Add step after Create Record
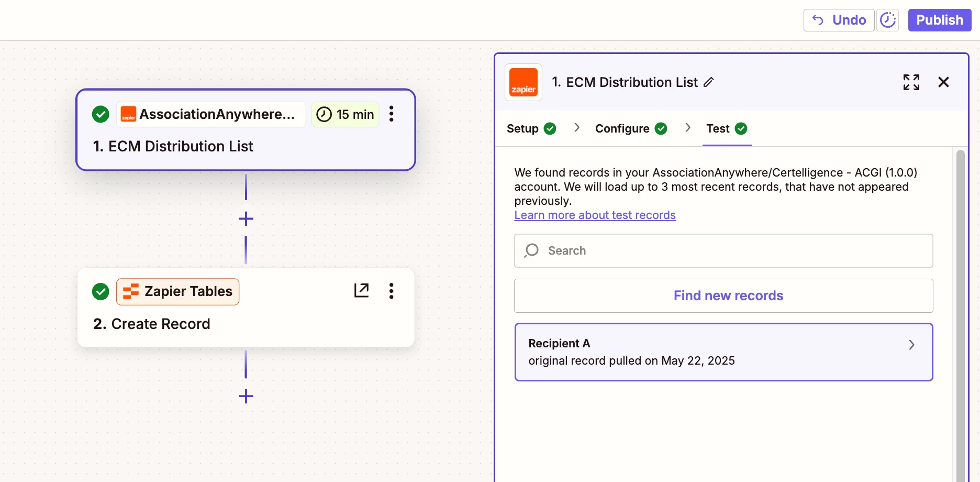This screenshot has width=980, height=482. 246,396
